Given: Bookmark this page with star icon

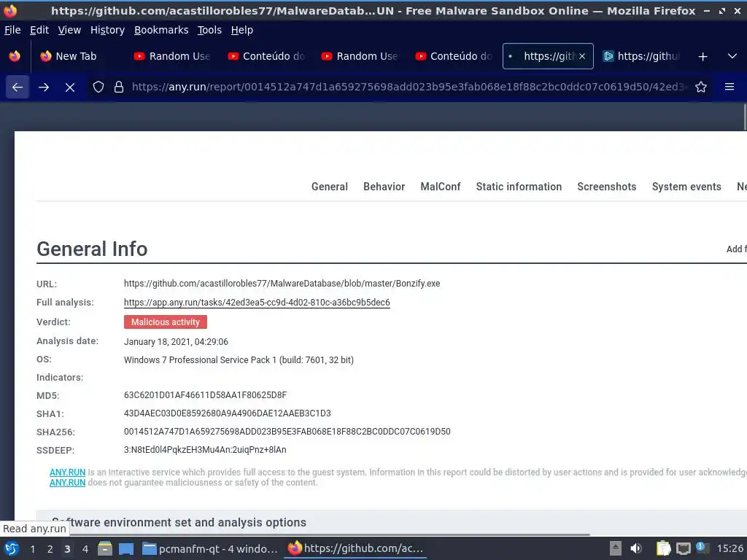Looking at the screenshot, I should (x=701, y=87).
